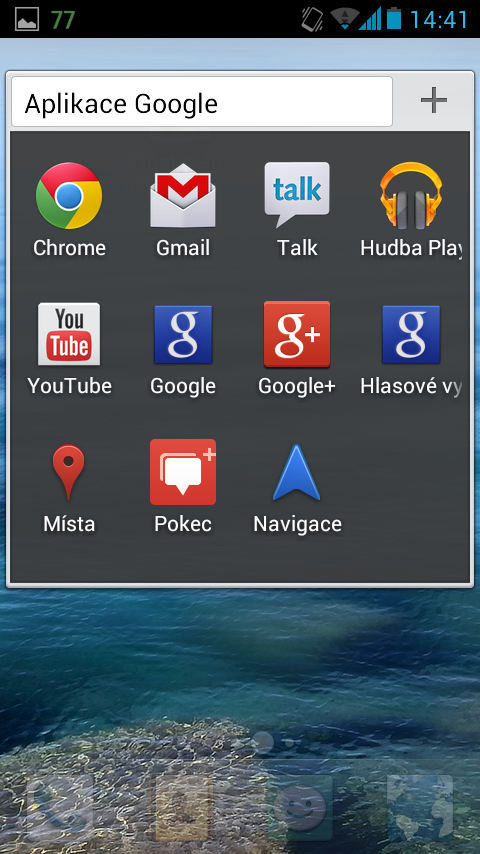Tap the plus button to add apps
The image size is (480, 854).
click(x=434, y=101)
